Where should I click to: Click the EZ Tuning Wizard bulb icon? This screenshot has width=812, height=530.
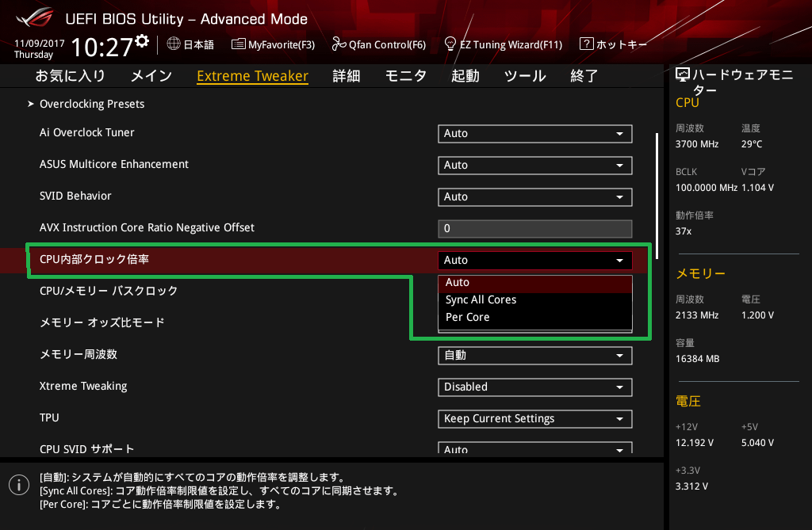point(450,44)
